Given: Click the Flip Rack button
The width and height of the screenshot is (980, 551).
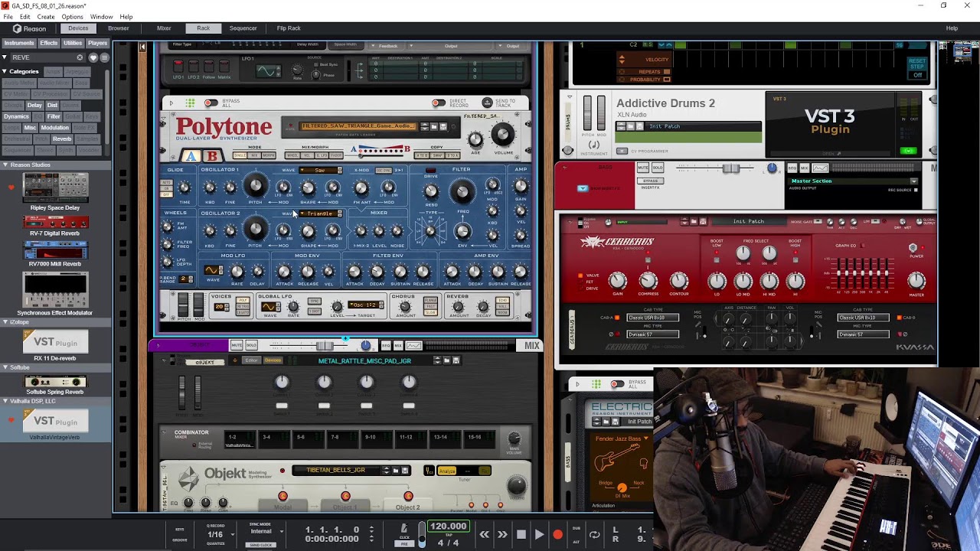Looking at the screenshot, I should tap(289, 28).
